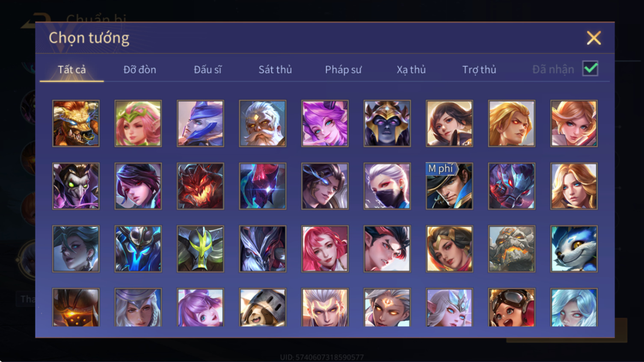The image size is (644, 362).
Task: Pick the hero tagged M phí
Action: coord(449,186)
